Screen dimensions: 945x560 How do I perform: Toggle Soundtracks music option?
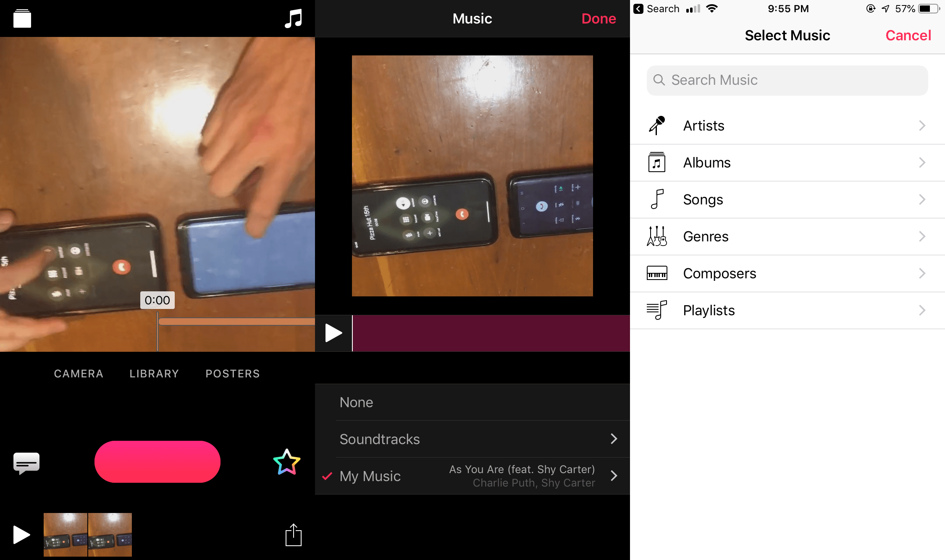472,439
